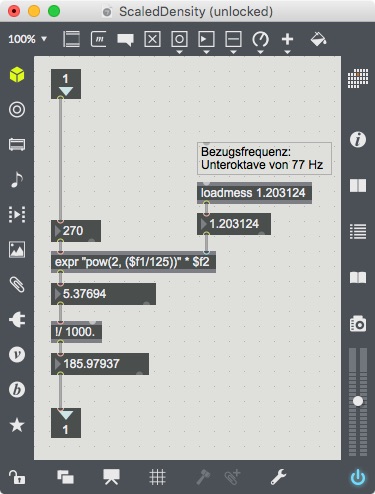375x494 pixels.
Task: Open the 100% zoom dropdown
Action: (27, 39)
